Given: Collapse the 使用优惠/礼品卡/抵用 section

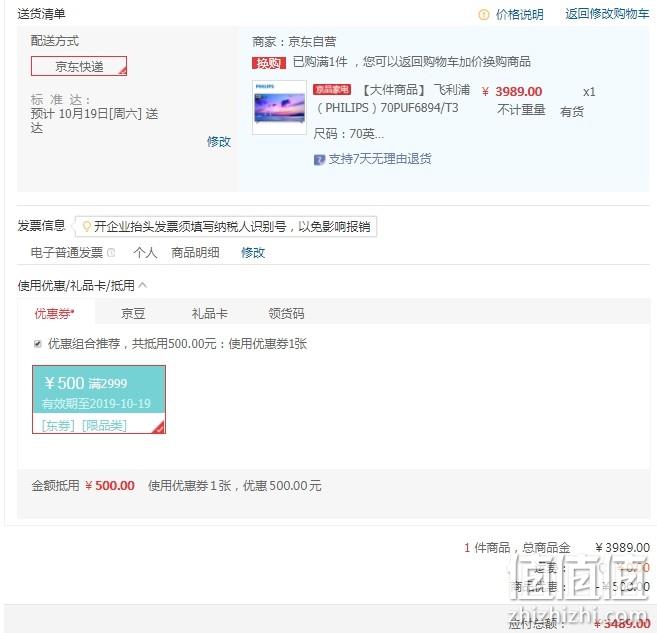Looking at the screenshot, I should coord(142,285).
